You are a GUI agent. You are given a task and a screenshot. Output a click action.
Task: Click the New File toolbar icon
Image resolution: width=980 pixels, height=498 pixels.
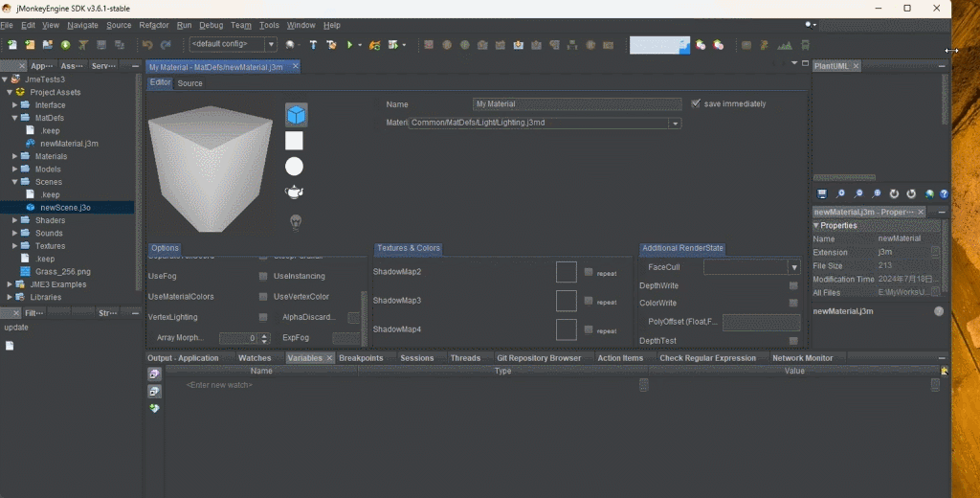point(11,45)
